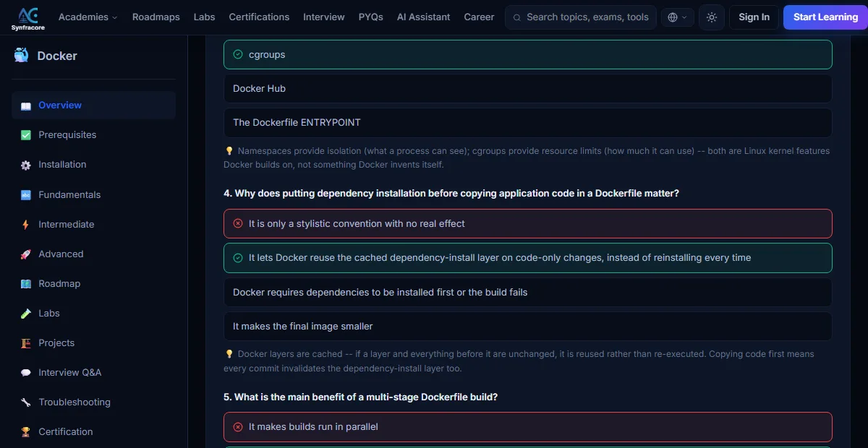Open the Fundamentals sidebar link

(x=93, y=195)
